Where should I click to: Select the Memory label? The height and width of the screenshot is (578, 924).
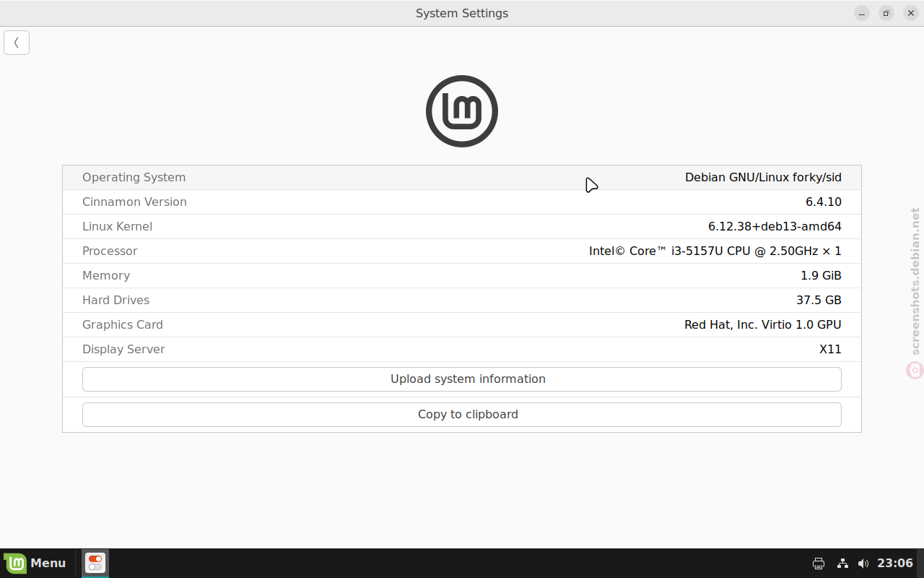(x=106, y=276)
